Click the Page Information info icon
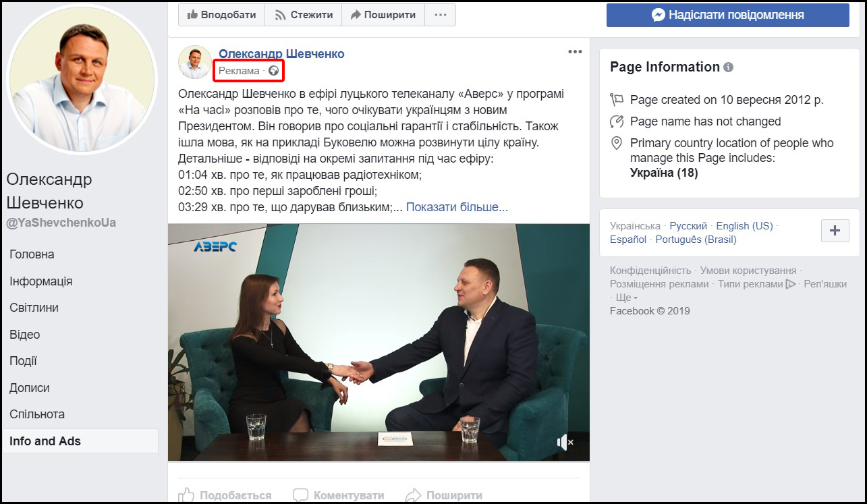This screenshot has height=504, width=867. click(x=728, y=67)
